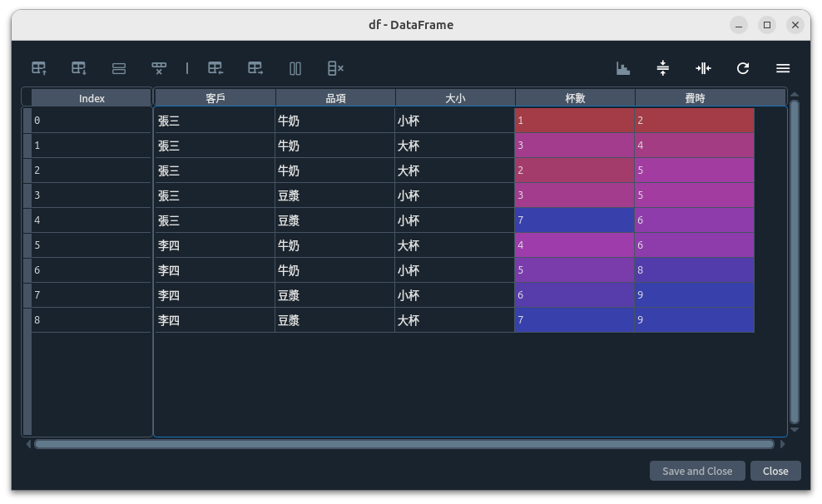The image size is (822, 504).
Task: Click the scroll up arrow
Action: pos(795,94)
